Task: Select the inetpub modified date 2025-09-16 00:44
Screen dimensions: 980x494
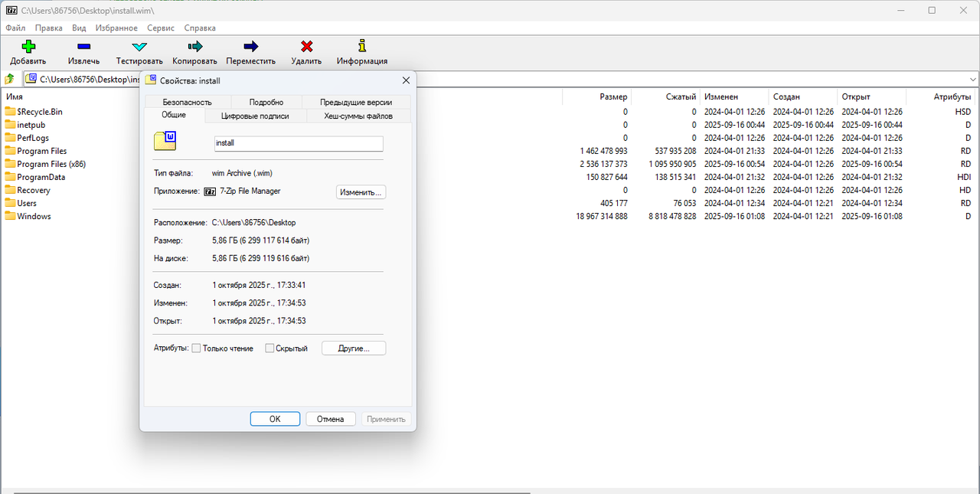Action: point(734,125)
